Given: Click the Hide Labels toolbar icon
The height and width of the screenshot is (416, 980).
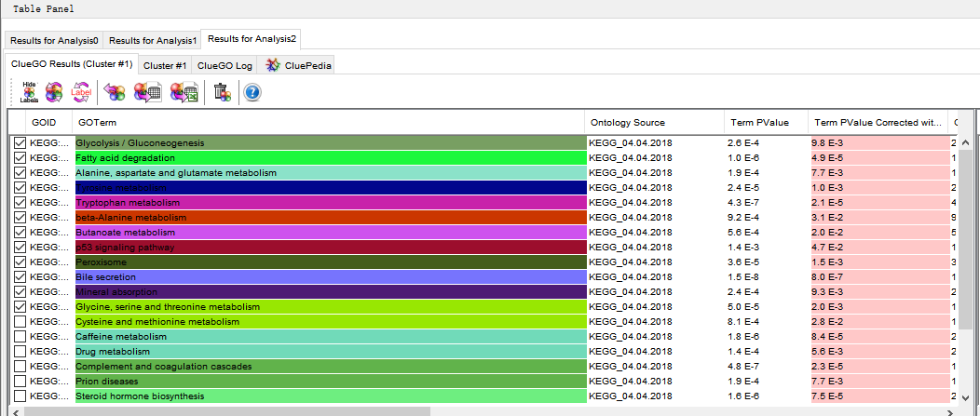Looking at the screenshot, I should pos(30,92).
